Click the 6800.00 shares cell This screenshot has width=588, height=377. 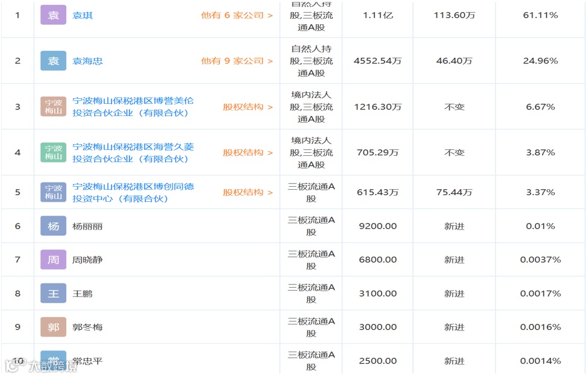pos(378,260)
